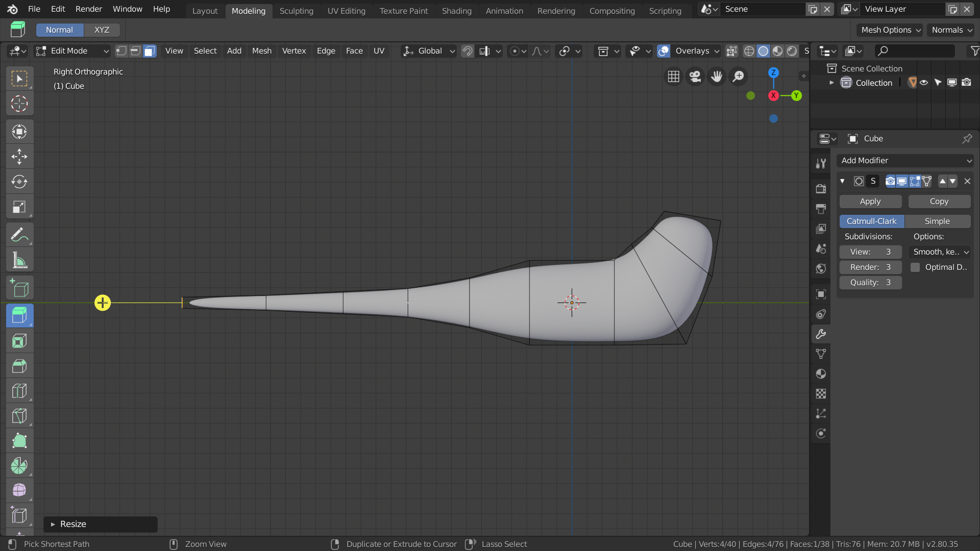Viewport: 980px width, 551px height.
Task: Select the Spin tool
Action: click(19, 466)
